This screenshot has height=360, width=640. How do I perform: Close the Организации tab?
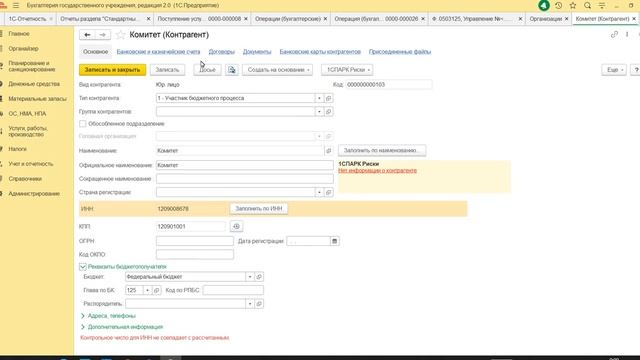tap(567, 19)
